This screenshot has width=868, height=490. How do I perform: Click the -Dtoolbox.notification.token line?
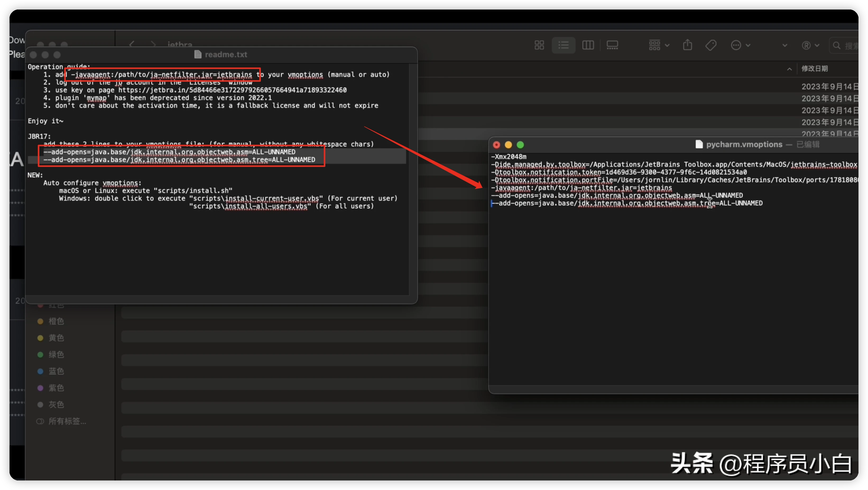619,172
